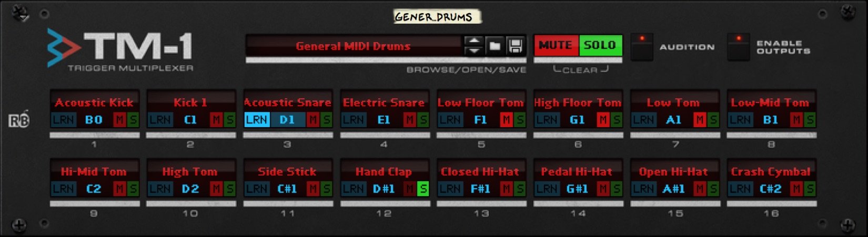Solo the Hand Clap channel
Viewport: 868px width, 237px height.
423,189
